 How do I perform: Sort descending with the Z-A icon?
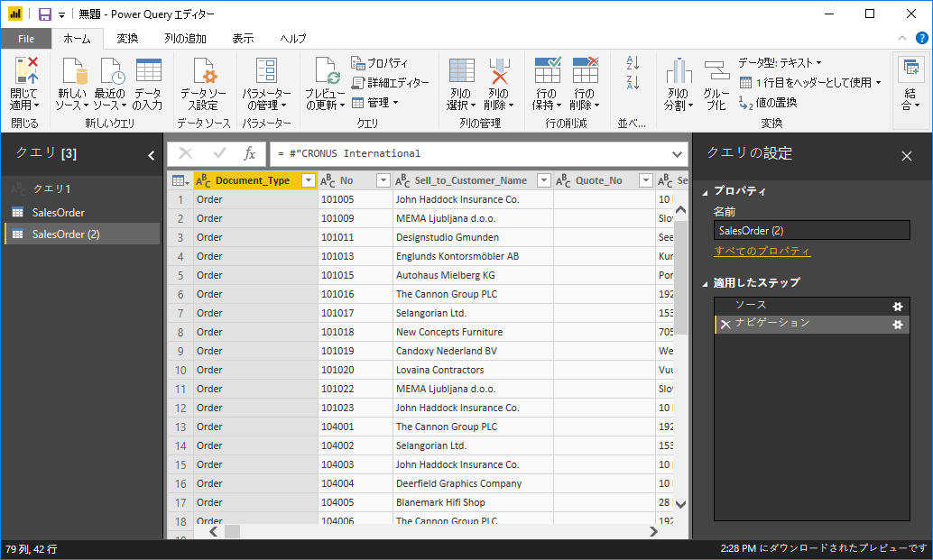(633, 82)
